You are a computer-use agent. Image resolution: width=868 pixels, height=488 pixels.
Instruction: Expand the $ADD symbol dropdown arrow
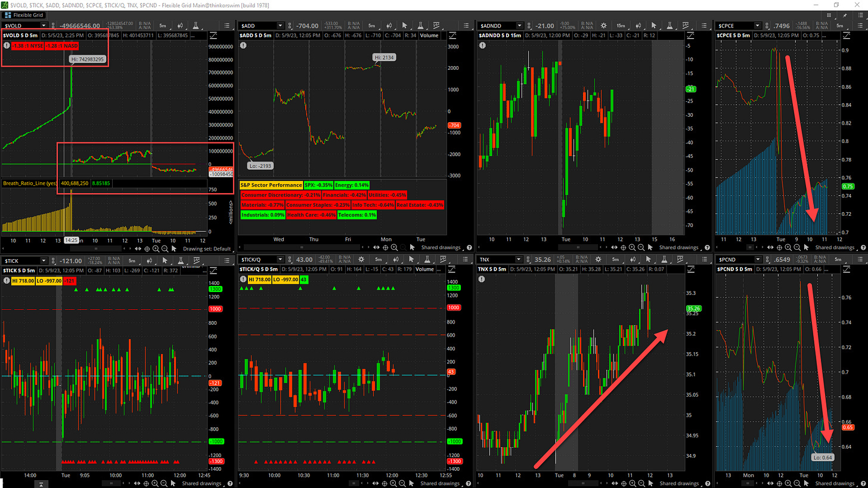tap(280, 26)
